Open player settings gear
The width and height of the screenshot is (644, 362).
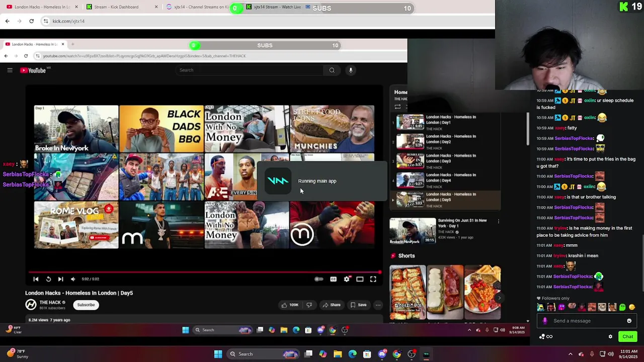pos(347,279)
